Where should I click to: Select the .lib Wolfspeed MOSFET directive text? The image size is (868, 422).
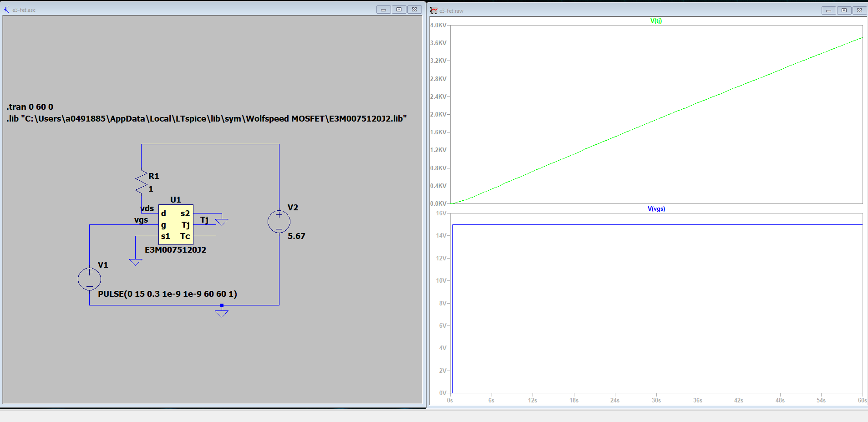click(x=207, y=118)
